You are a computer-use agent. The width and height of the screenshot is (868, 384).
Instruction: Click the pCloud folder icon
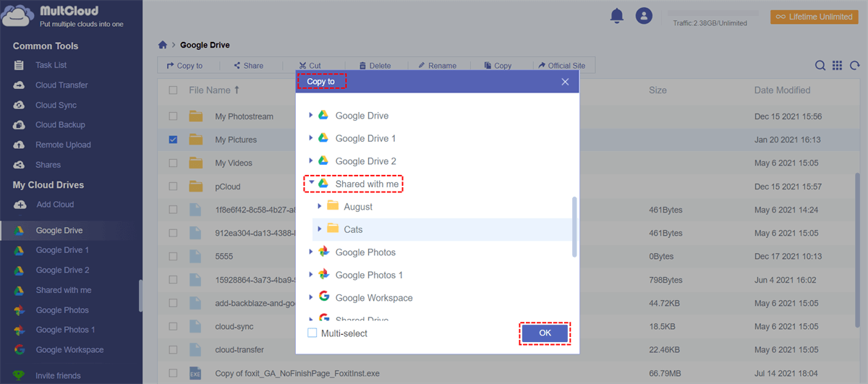(195, 187)
